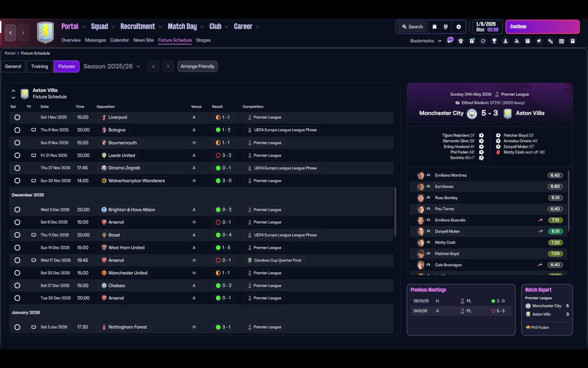Open the bookmark icon beside Search
The width and height of the screenshot is (588, 368).
click(434, 27)
